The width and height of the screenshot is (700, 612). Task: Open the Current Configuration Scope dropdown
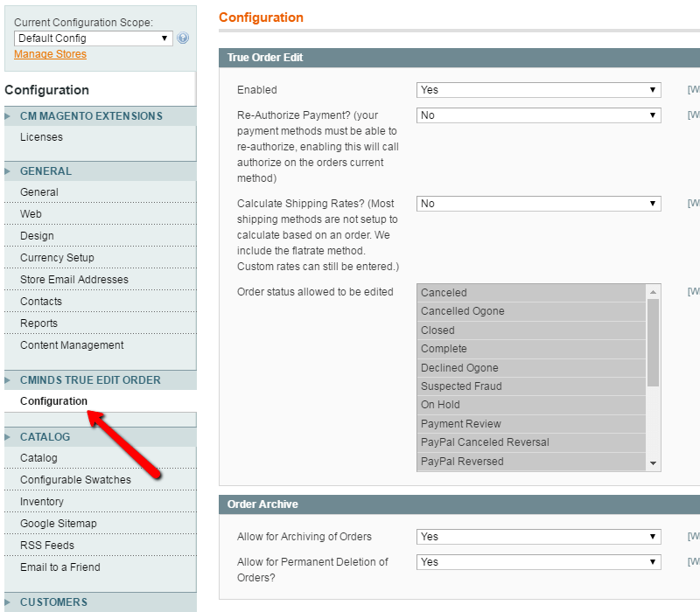[94, 38]
